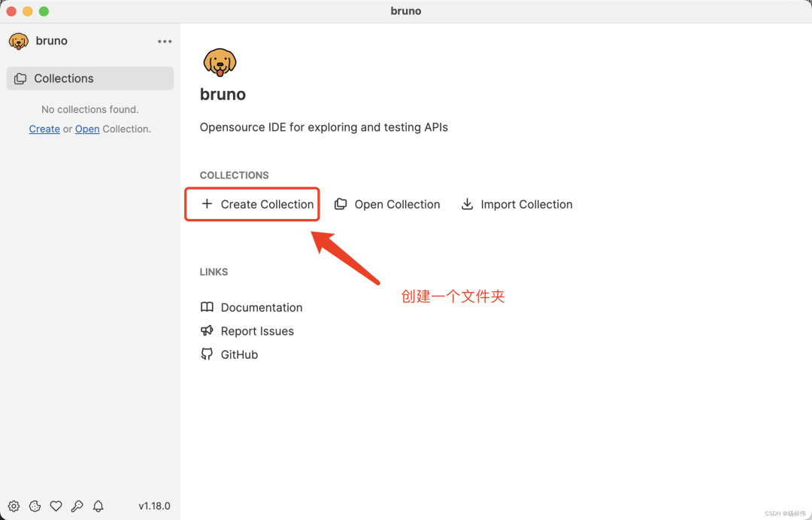The height and width of the screenshot is (520, 812).
Task: Select the Collections sidebar entry
Action: pos(90,78)
